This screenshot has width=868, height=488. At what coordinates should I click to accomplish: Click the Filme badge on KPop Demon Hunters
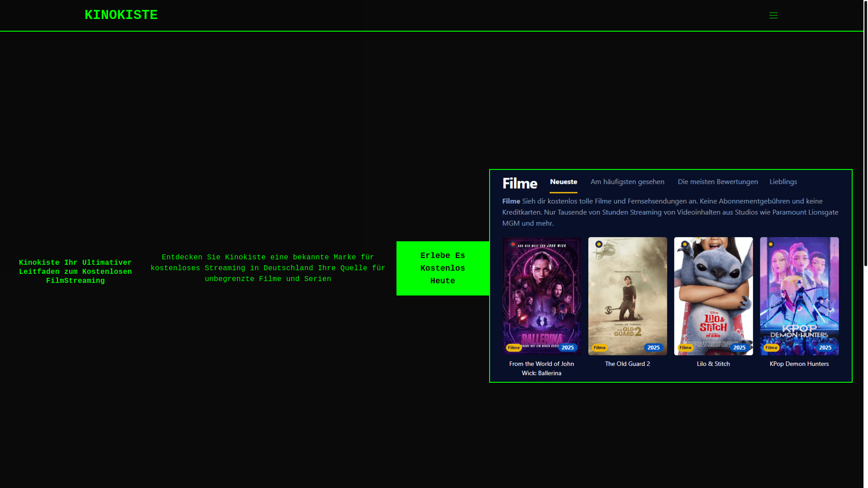771,347
